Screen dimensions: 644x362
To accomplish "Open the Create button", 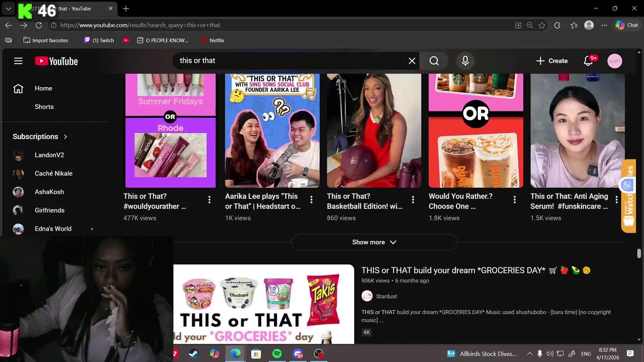I will pyautogui.click(x=552, y=61).
